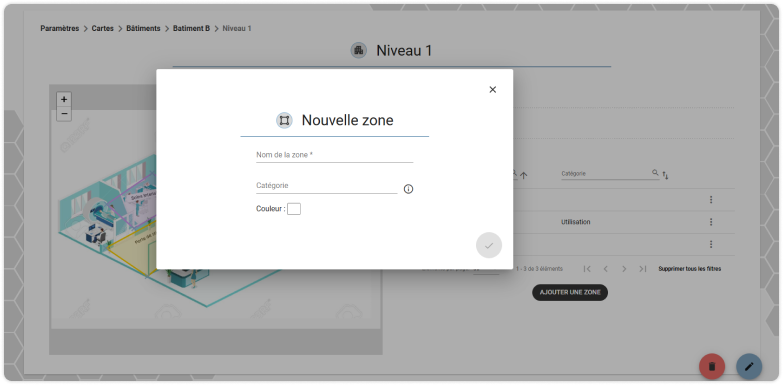Image resolution: width=783 pixels, height=385 pixels.
Task: Go to Cartes breadcrumb
Action: tap(102, 28)
